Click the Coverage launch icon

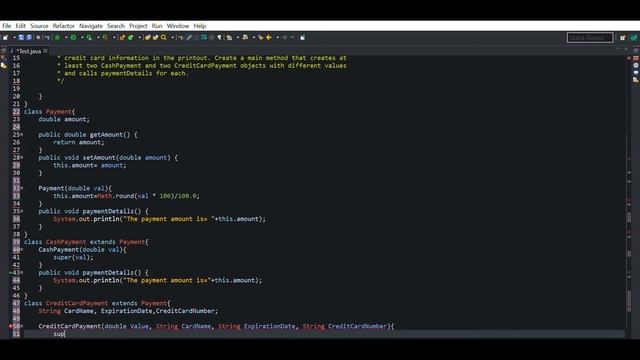(x=89, y=38)
